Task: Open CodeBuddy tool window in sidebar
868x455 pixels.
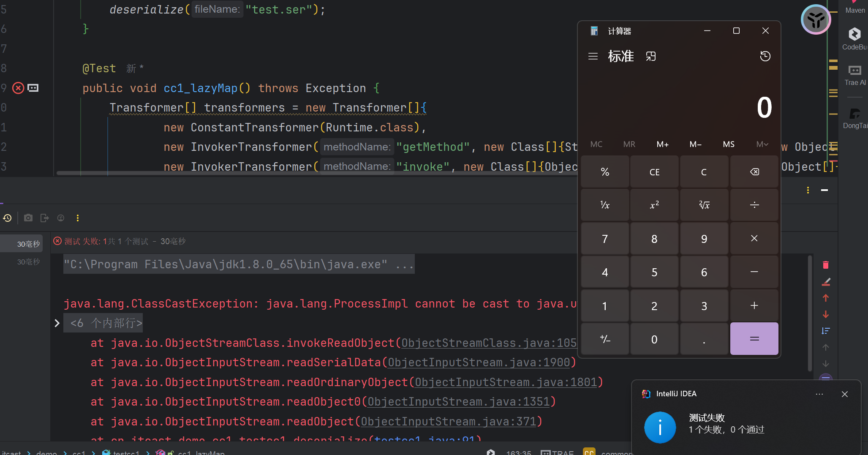Action: click(854, 38)
